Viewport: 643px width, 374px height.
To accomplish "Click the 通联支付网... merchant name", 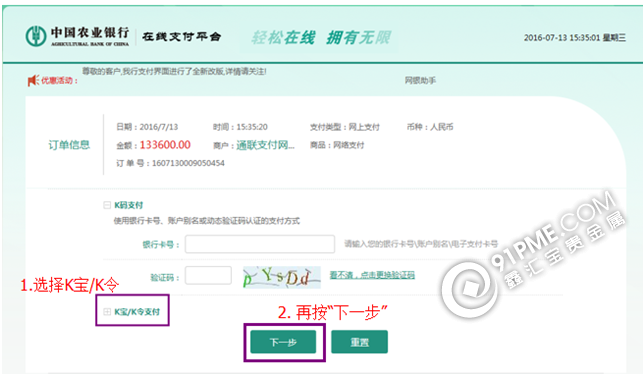I will (265, 145).
